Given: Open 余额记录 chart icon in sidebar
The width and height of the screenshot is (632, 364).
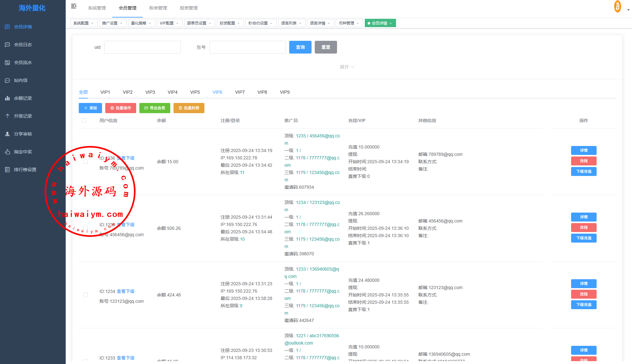Looking at the screenshot, I should (x=7, y=98).
